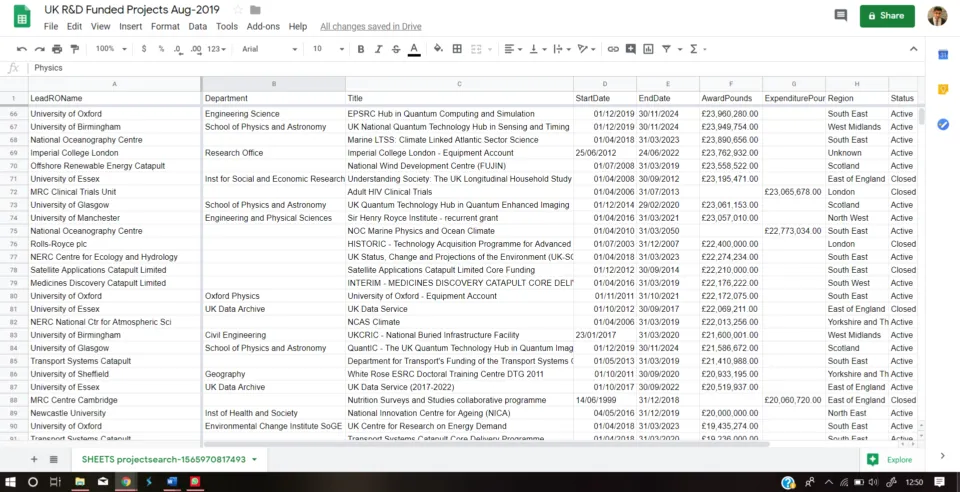Click 'All changes saved in Drive' link
The width and height of the screenshot is (960, 492).
[x=370, y=26]
